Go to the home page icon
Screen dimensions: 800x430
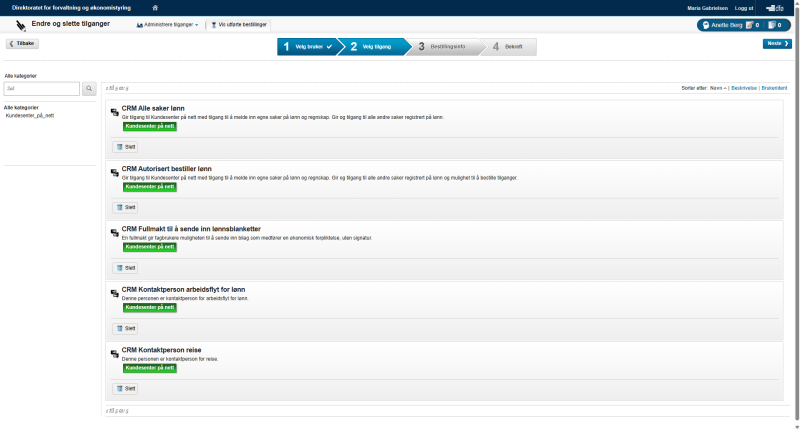[155, 8]
